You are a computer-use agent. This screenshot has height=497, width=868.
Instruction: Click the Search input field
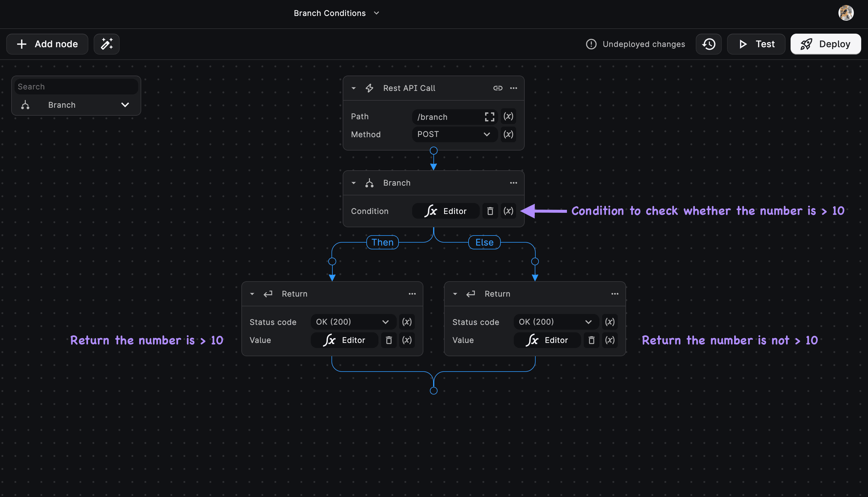pyautogui.click(x=76, y=87)
